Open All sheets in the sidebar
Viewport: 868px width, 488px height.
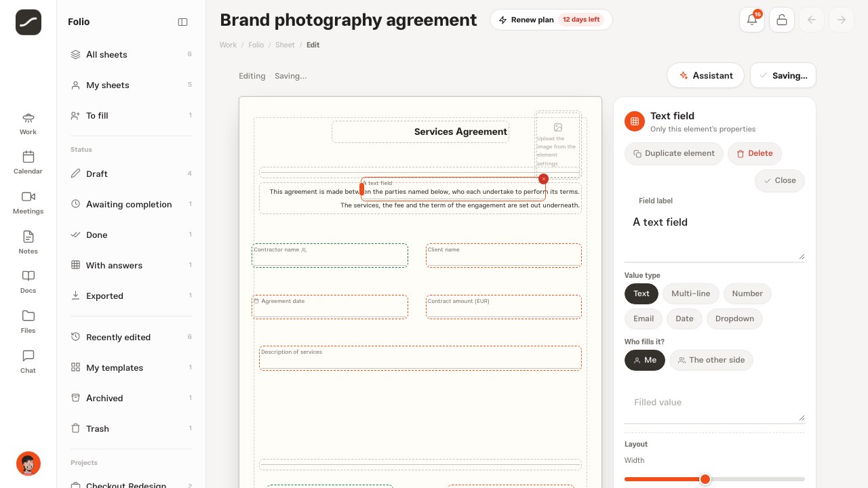click(x=132, y=54)
